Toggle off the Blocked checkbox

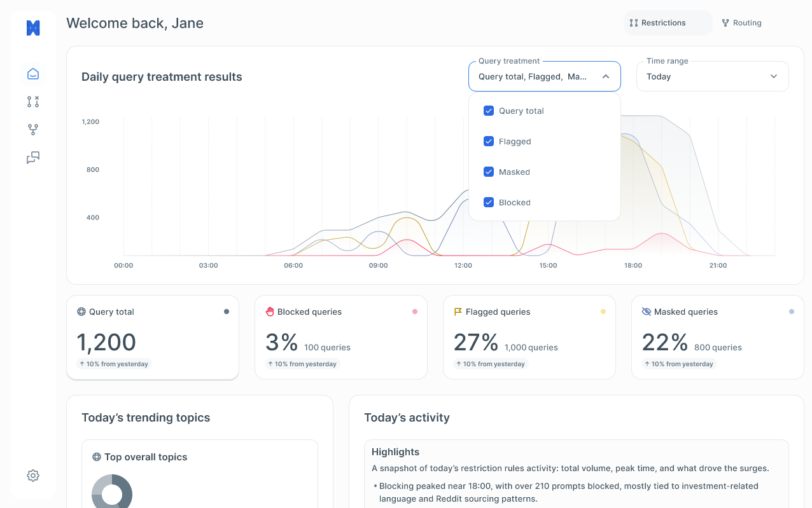[488, 202]
